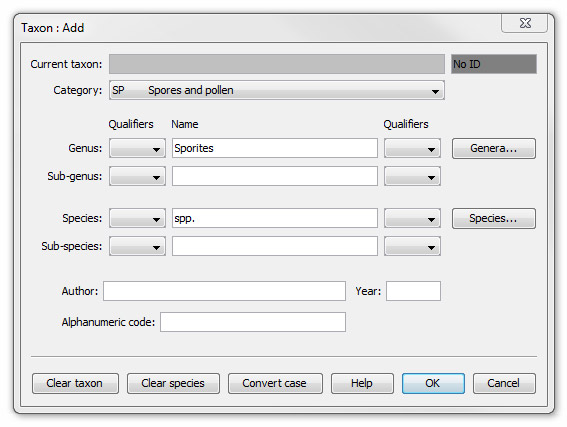
Task: Click into the Author text field
Action: click(224, 291)
